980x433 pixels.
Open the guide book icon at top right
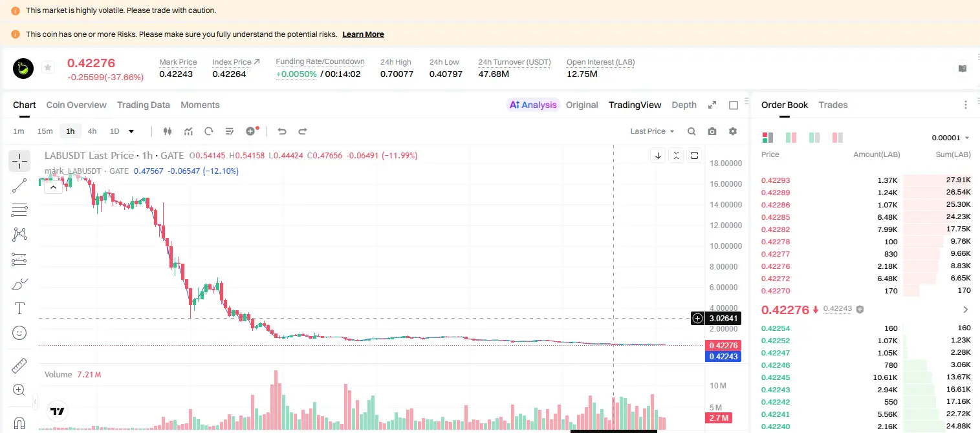tap(963, 69)
